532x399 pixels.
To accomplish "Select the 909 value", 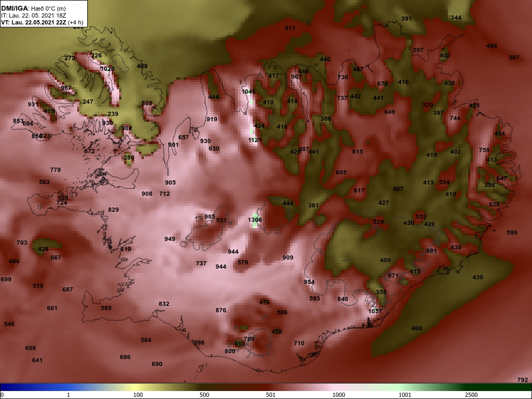I will [288, 257].
